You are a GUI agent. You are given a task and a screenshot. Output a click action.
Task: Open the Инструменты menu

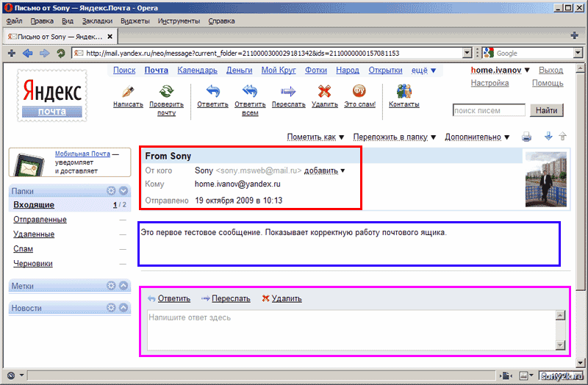point(179,21)
